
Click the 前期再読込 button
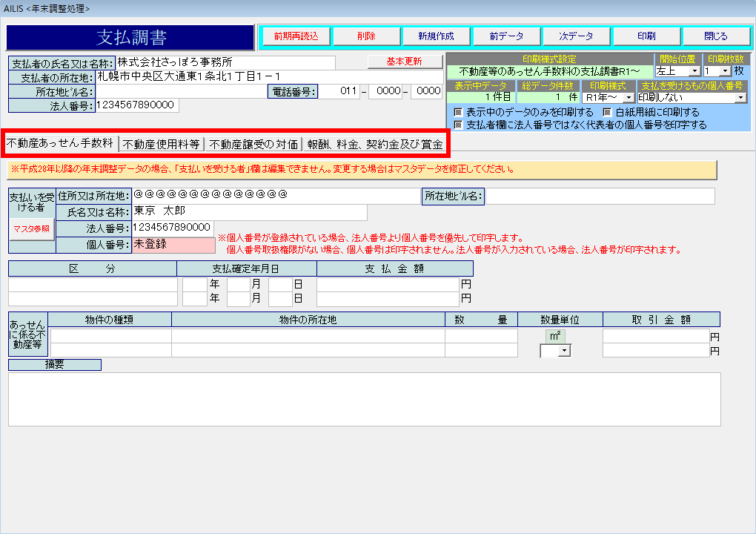pos(296,36)
